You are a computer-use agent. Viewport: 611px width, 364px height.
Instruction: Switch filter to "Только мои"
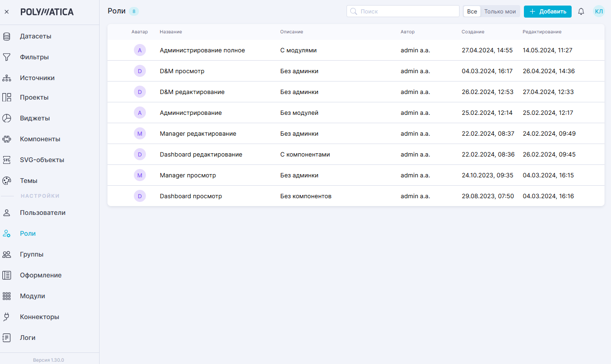pyautogui.click(x=500, y=12)
